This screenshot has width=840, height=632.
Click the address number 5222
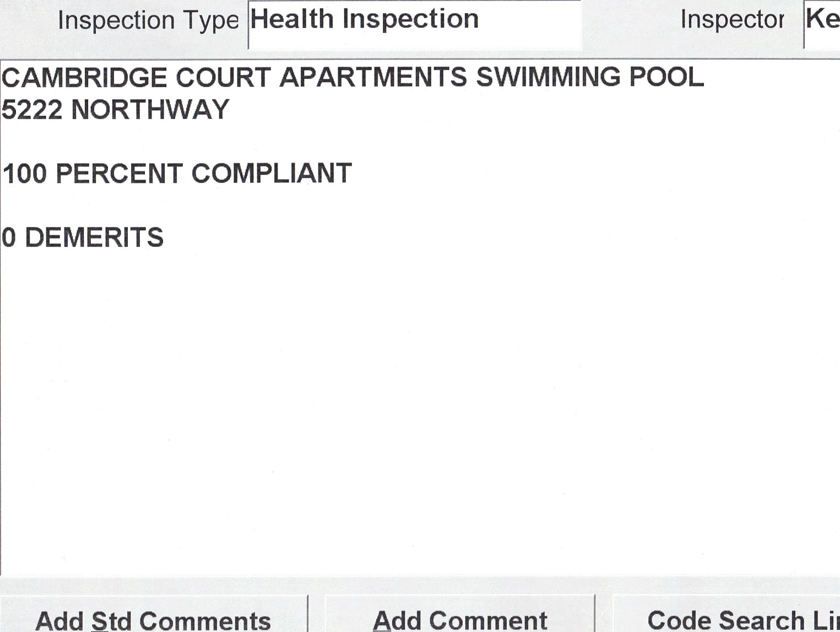point(32,110)
